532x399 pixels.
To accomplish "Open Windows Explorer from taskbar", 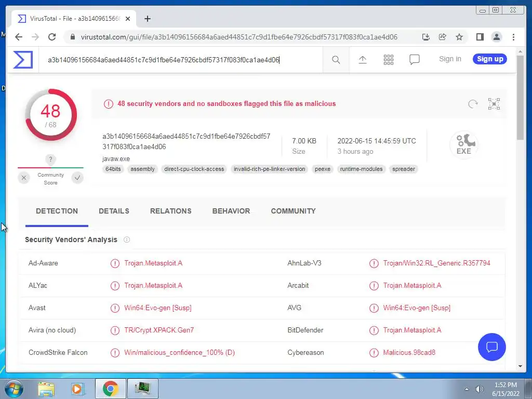I will click(46, 389).
